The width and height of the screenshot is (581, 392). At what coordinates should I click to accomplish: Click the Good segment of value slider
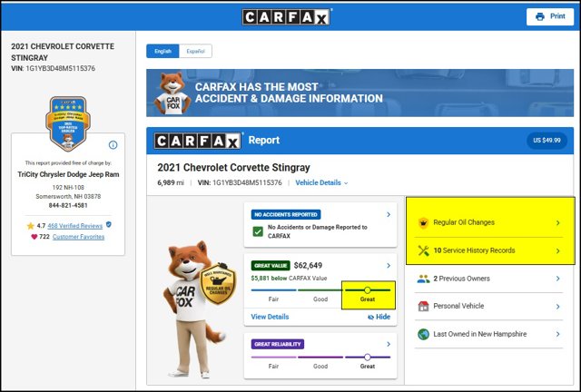pyautogui.click(x=320, y=290)
